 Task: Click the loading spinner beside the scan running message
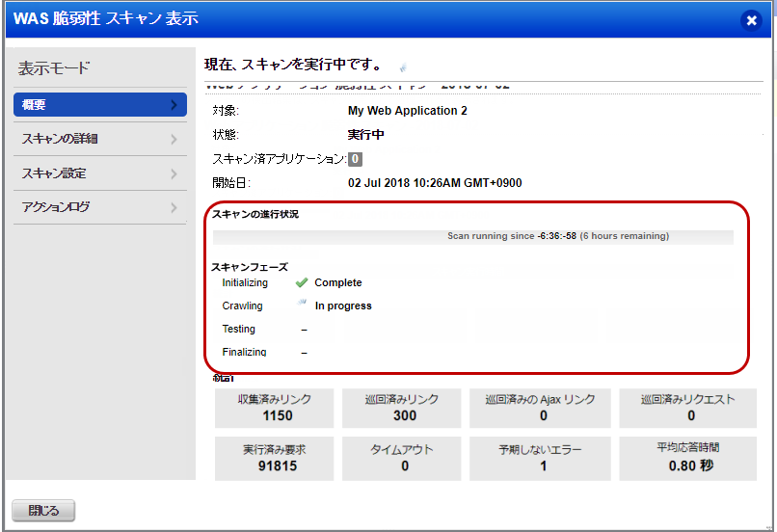coord(403,67)
